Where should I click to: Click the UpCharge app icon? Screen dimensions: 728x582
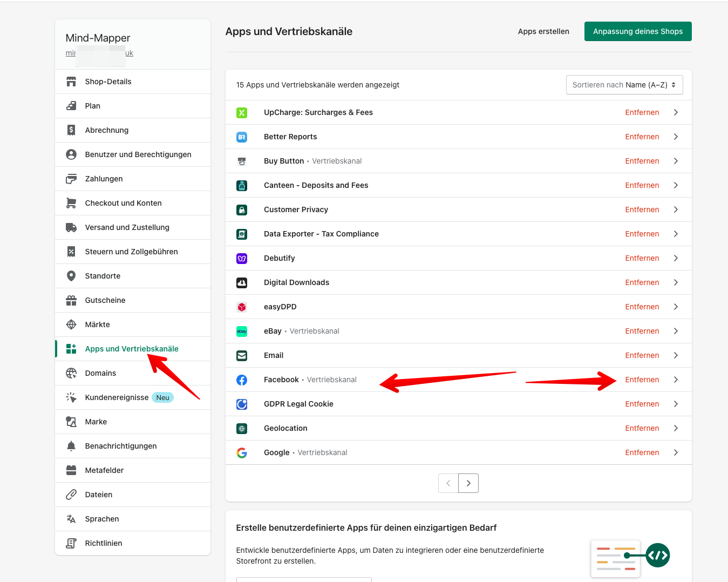click(x=242, y=113)
